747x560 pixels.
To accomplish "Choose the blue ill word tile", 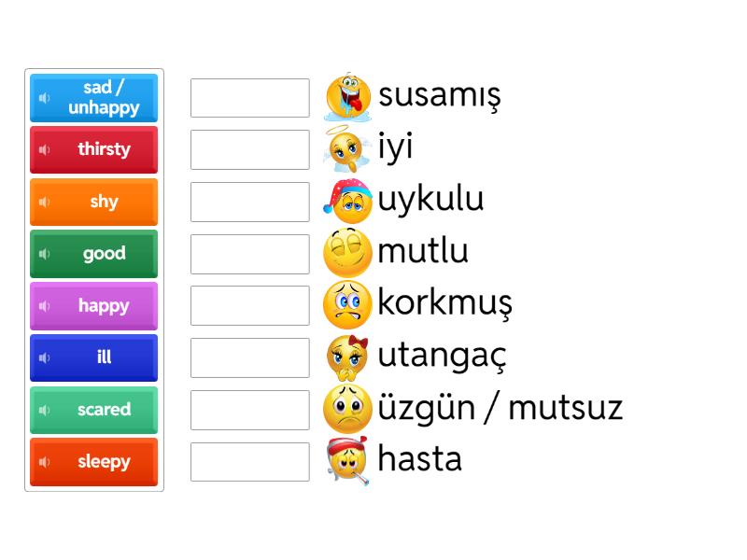I will pos(104,357).
